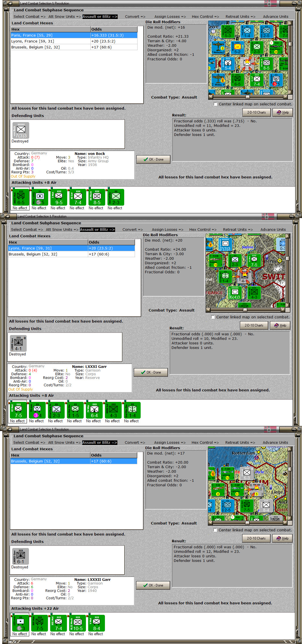302x644 pixels.
Task: Select 2nd Mot Div 1-5 attacking unit counter
Action: (75, 410)
